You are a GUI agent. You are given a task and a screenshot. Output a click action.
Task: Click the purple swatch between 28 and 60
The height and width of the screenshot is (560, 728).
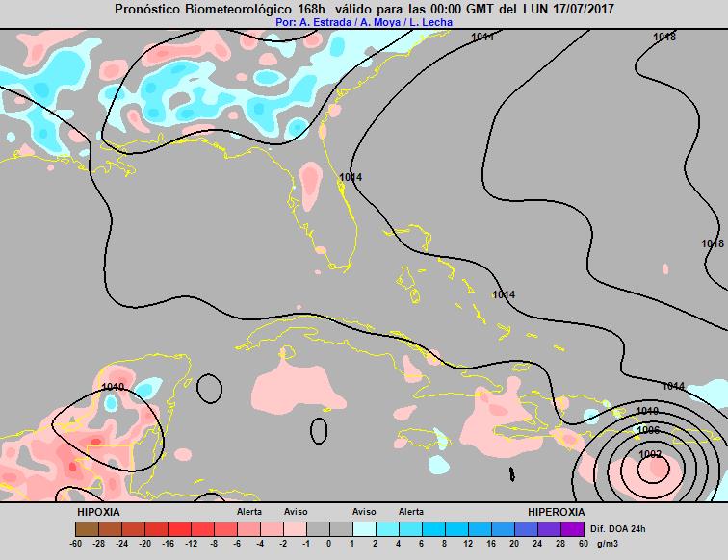(x=572, y=529)
